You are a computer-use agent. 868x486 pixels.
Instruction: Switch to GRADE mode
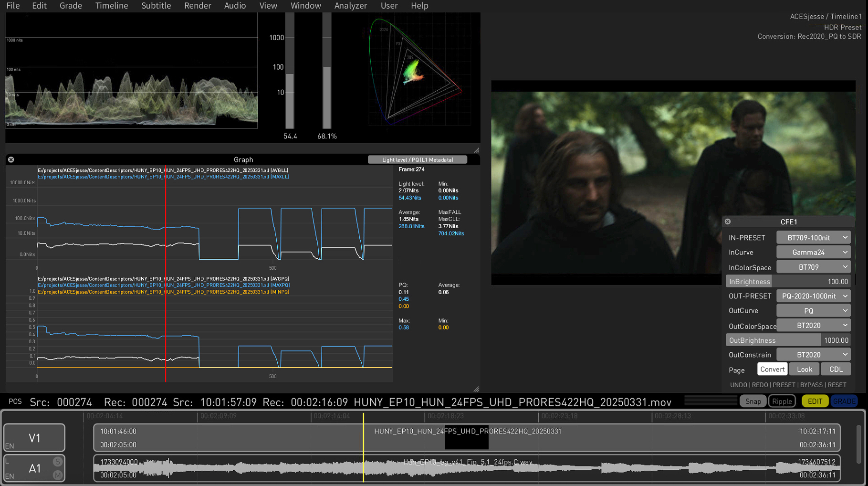[844, 401]
